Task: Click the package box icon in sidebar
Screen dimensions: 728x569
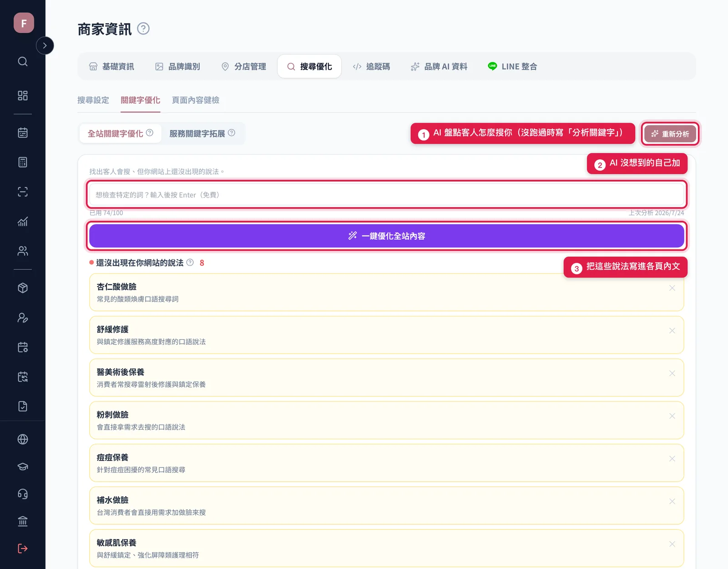Action: coord(23,288)
